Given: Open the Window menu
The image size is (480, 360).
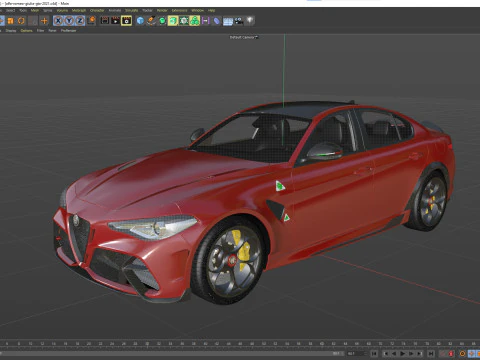Looking at the screenshot, I should click(198, 10).
